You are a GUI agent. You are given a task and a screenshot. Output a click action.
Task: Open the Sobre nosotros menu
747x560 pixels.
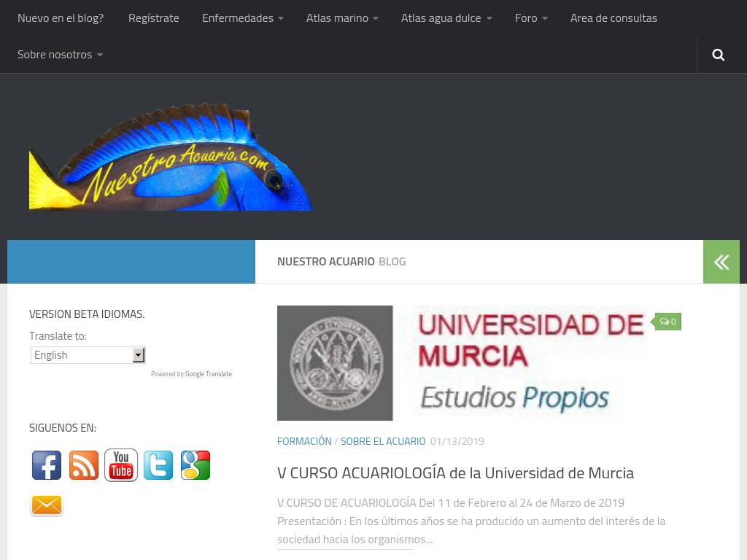point(60,55)
